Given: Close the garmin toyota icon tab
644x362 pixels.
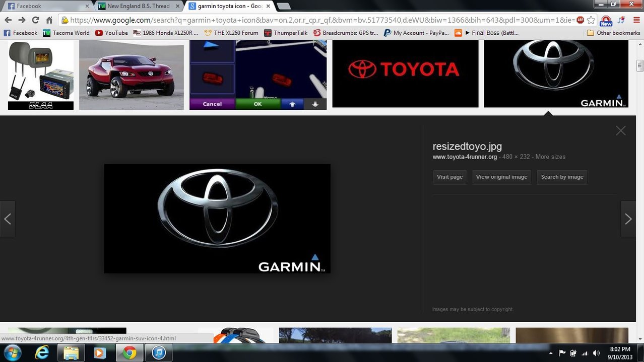Looking at the screenshot, I should point(268,6).
